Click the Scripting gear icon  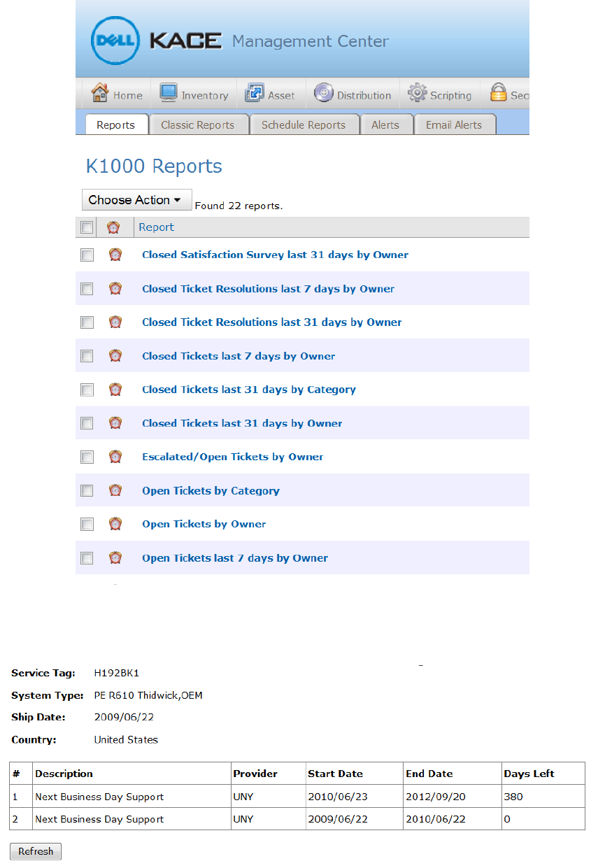coord(418,93)
